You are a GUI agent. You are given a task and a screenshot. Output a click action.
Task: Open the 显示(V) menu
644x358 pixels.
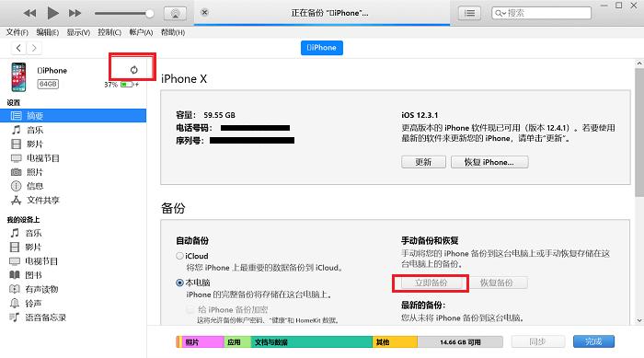click(78, 32)
